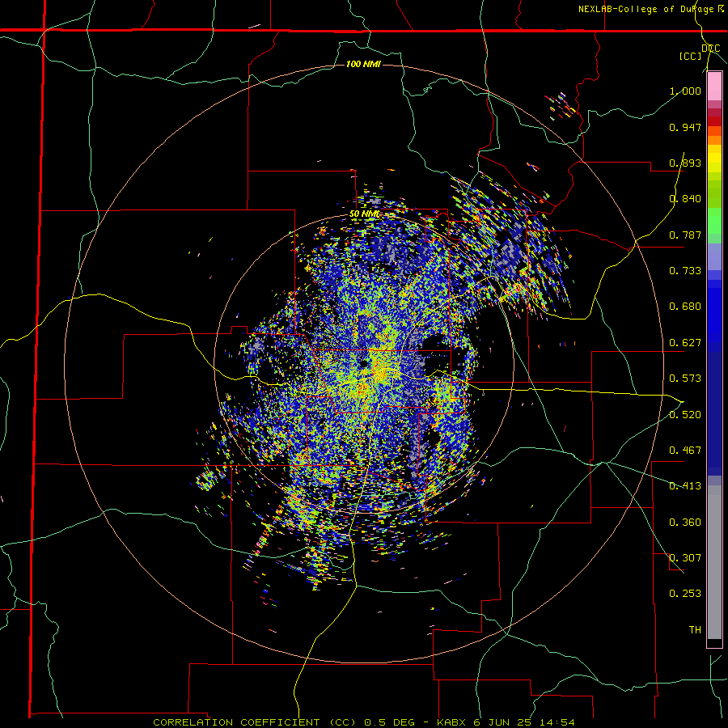Click the 0.360 legend value
Viewport: 728px width, 728px height.
pyautogui.click(x=685, y=523)
